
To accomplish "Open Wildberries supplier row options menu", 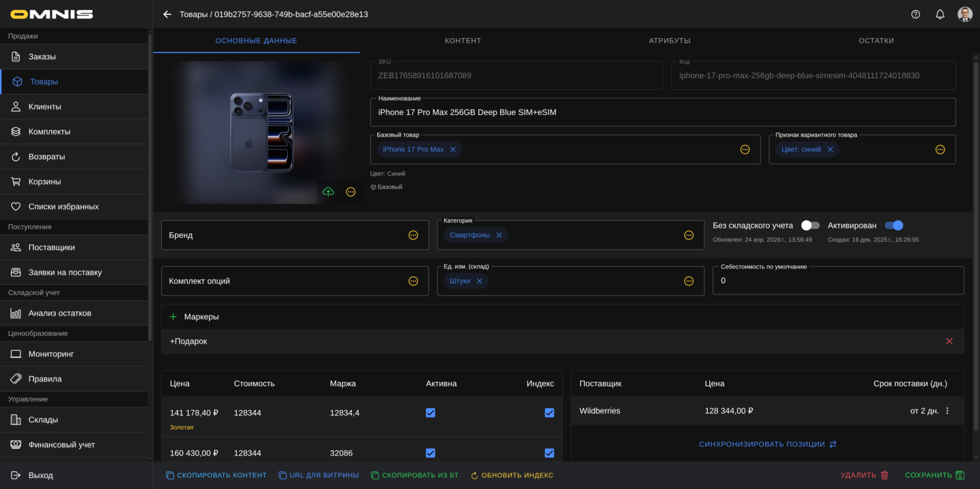I will click(947, 411).
